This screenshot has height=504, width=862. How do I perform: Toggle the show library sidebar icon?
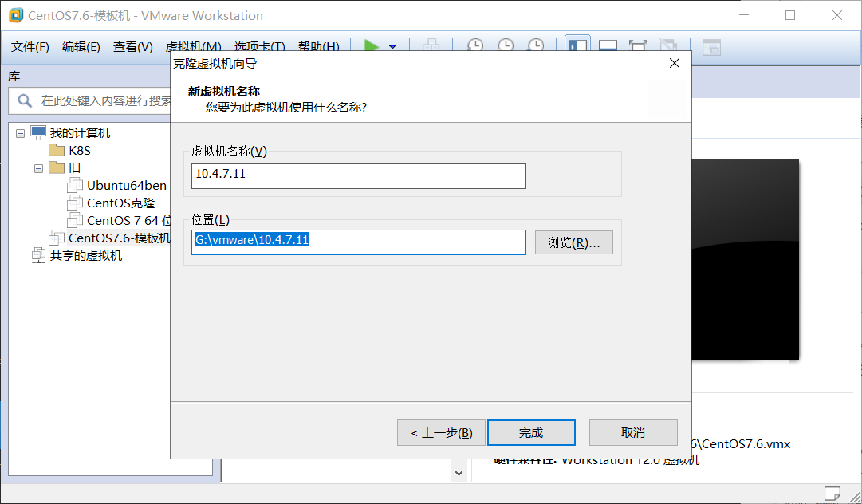coord(577,46)
